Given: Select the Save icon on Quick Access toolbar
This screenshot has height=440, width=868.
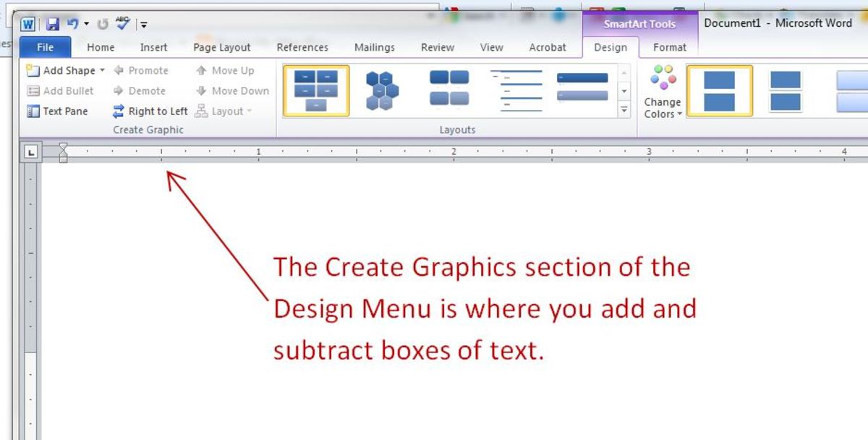Looking at the screenshot, I should pos(52,23).
